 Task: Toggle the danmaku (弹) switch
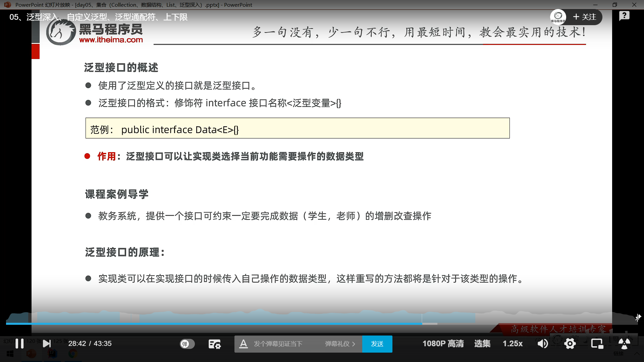(187, 344)
